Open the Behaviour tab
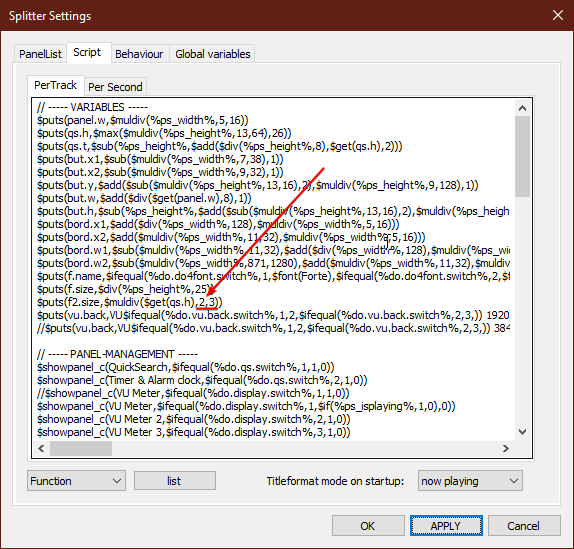 click(139, 54)
